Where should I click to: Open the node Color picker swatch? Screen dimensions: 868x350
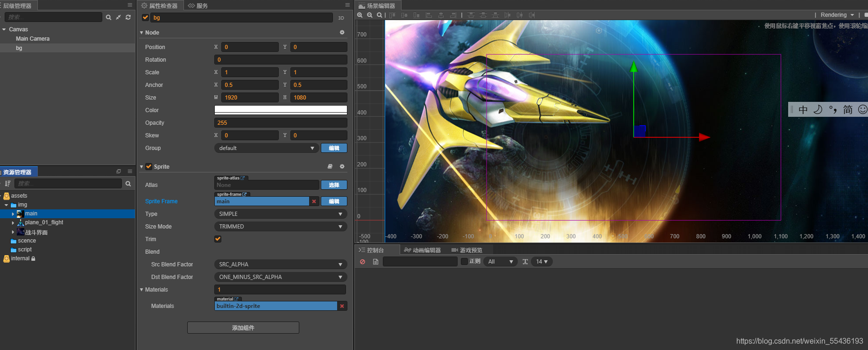coord(281,110)
